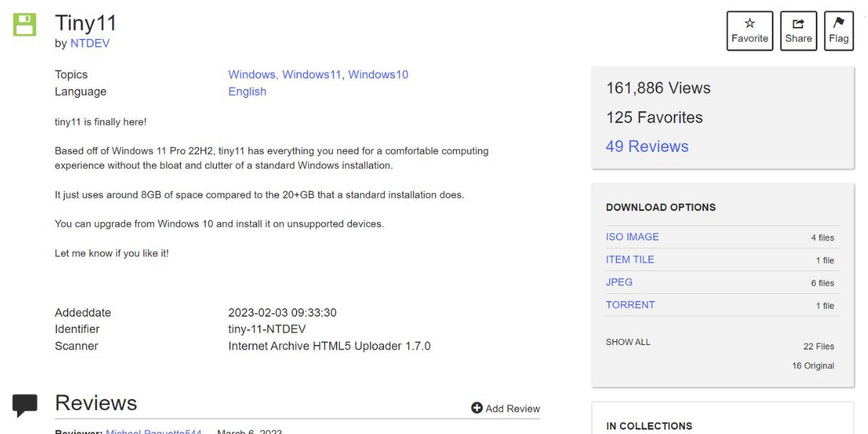This screenshot has height=434, width=868.
Task: Click the 16 Original count
Action: (813, 366)
